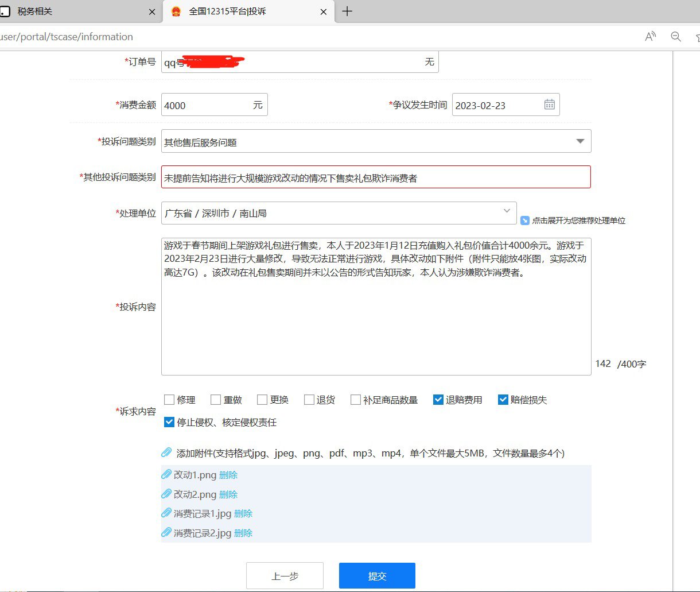This screenshot has height=592, width=700.
Task: Switch to the 税务相关 tab
Action: [75, 11]
